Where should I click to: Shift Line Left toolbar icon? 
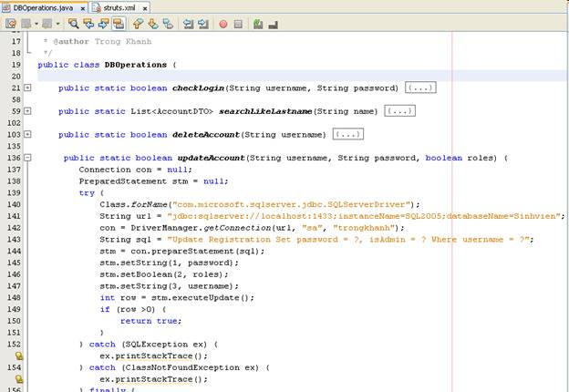click(x=188, y=24)
